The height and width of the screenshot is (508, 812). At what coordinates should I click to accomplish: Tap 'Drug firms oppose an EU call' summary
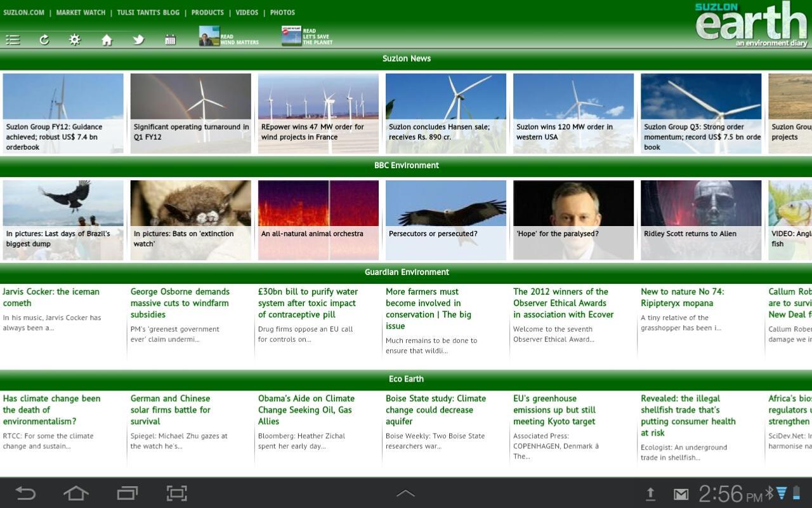click(x=306, y=334)
